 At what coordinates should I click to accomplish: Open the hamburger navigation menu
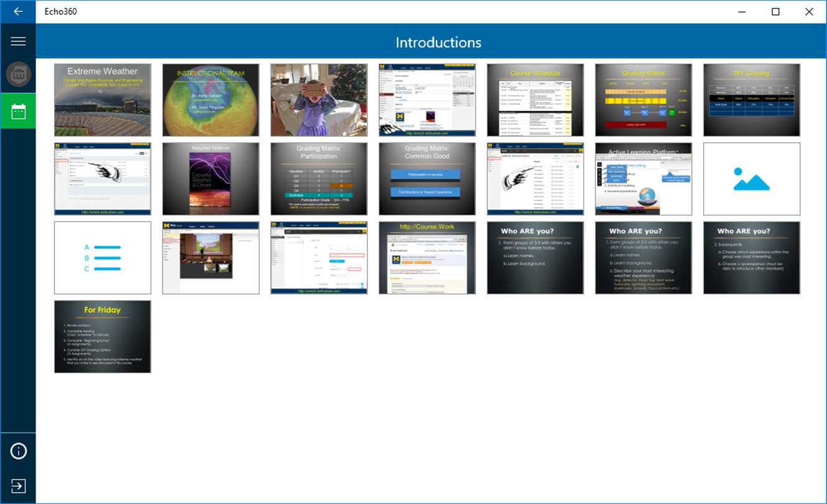[x=18, y=41]
